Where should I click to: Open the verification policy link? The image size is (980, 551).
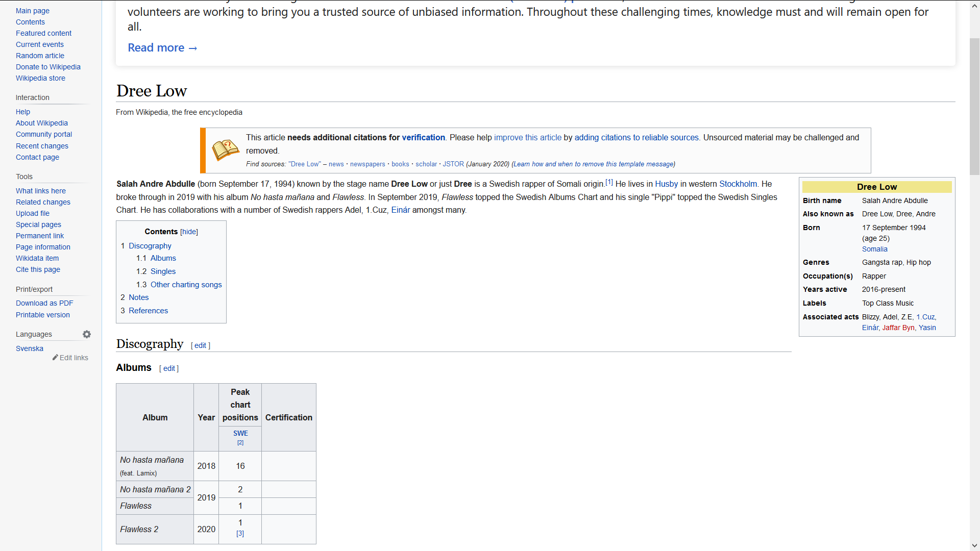pos(423,138)
